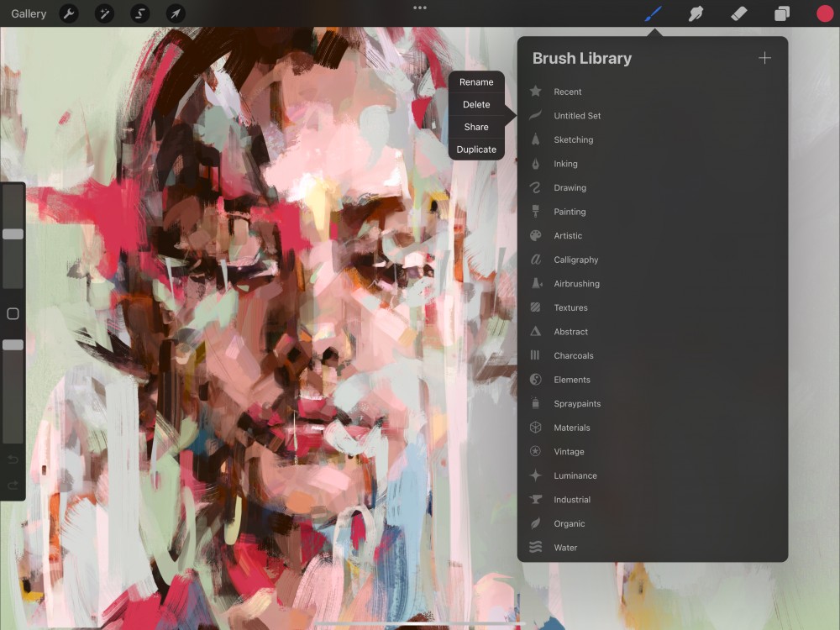Click the undo arrow on sidebar

13,459
